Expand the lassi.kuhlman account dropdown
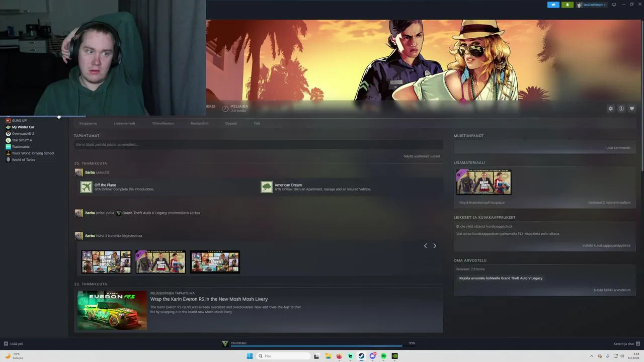644x362 pixels. click(x=591, y=5)
